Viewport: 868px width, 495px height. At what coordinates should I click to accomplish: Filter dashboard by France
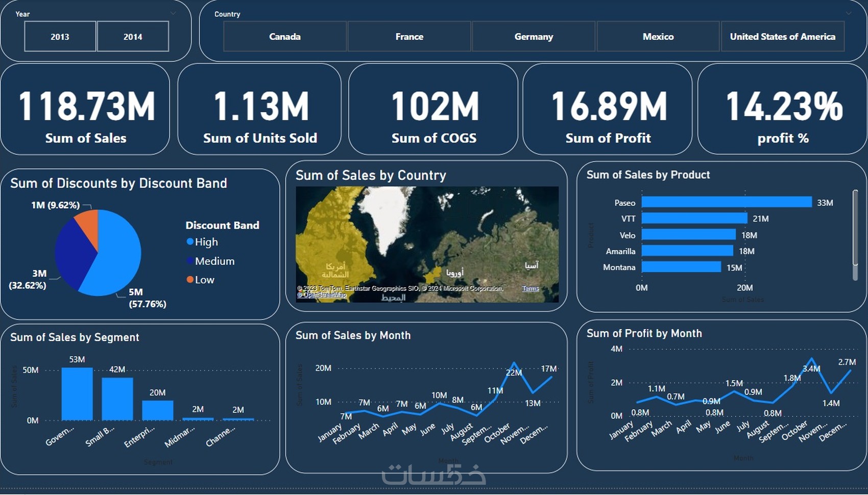tap(409, 36)
